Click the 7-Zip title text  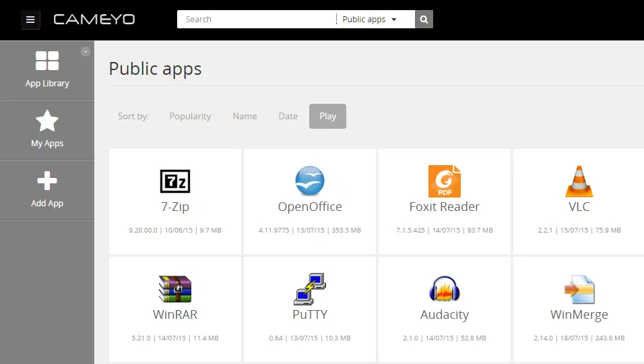pyautogui.click(x=175, y=207)
